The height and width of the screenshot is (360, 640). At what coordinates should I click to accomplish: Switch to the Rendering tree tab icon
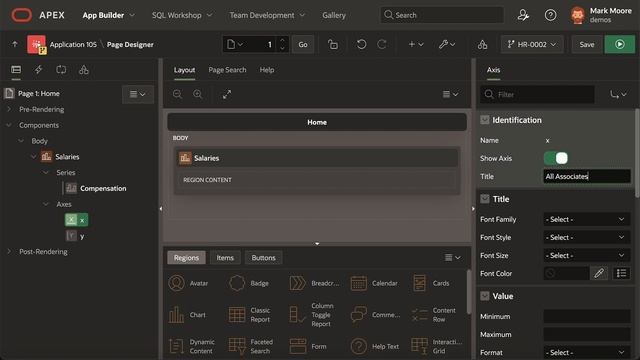[16, 69]
